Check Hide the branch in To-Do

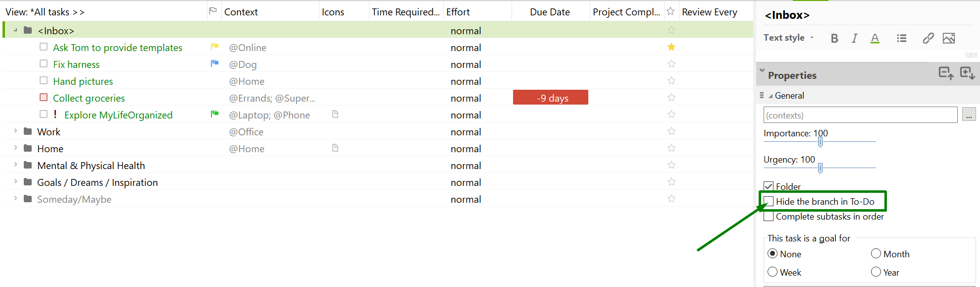[769, 201]
